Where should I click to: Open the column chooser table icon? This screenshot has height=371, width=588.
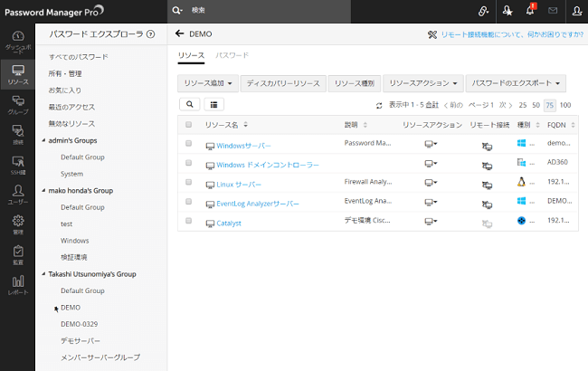tap(215, 105)
